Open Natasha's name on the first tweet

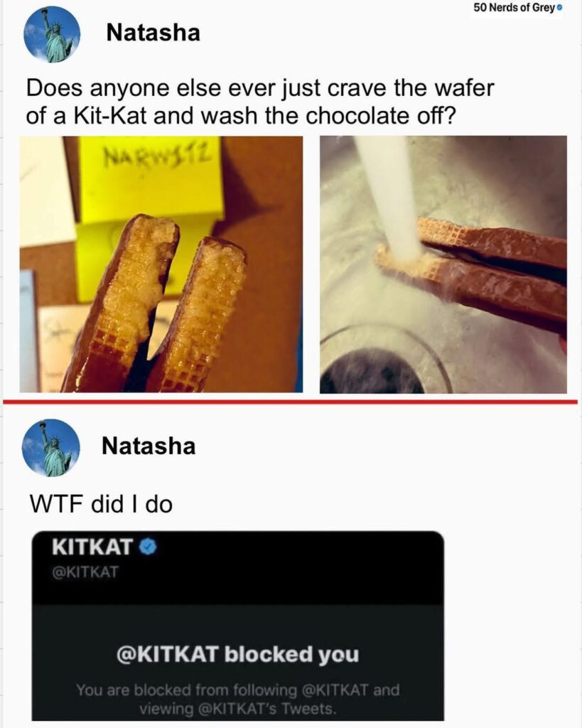(153, 33)
